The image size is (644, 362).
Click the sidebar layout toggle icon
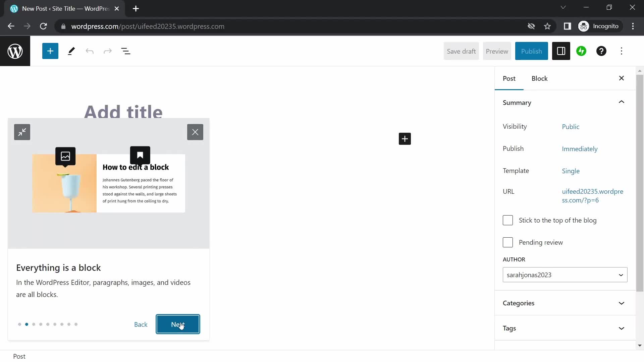click(x=561, y=51)
